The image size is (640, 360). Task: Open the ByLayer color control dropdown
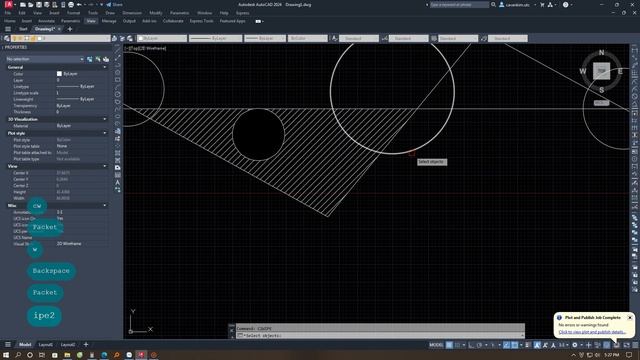(x=162, y=38)
